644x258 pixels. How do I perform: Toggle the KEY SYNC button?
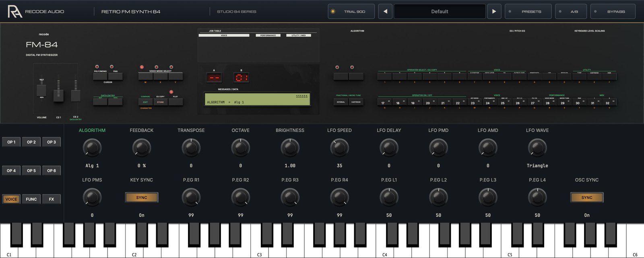tap(142, 198)
